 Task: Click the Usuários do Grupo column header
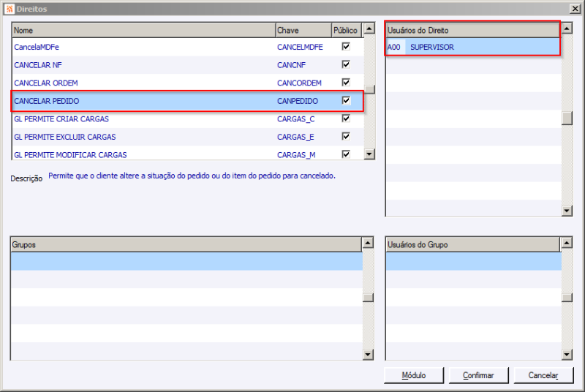click(x=473, y=245)
